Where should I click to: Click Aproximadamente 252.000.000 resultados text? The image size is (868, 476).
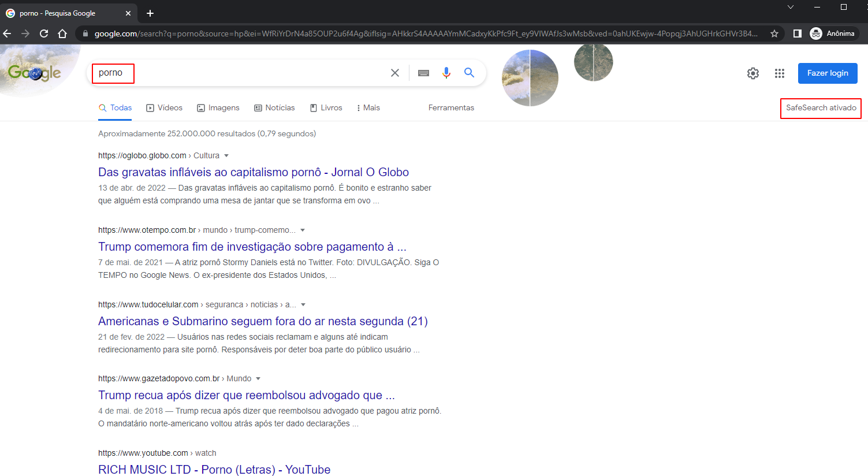tap(207, 134)
